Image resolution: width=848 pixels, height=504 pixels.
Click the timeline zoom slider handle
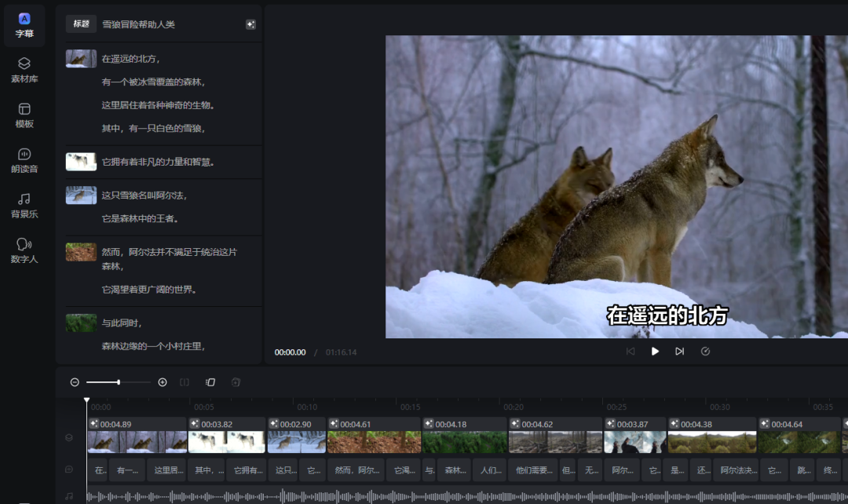(x=119, y=382)
